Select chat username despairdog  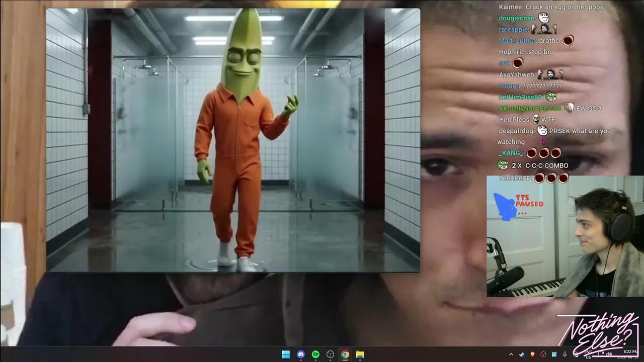coord(516,131)
